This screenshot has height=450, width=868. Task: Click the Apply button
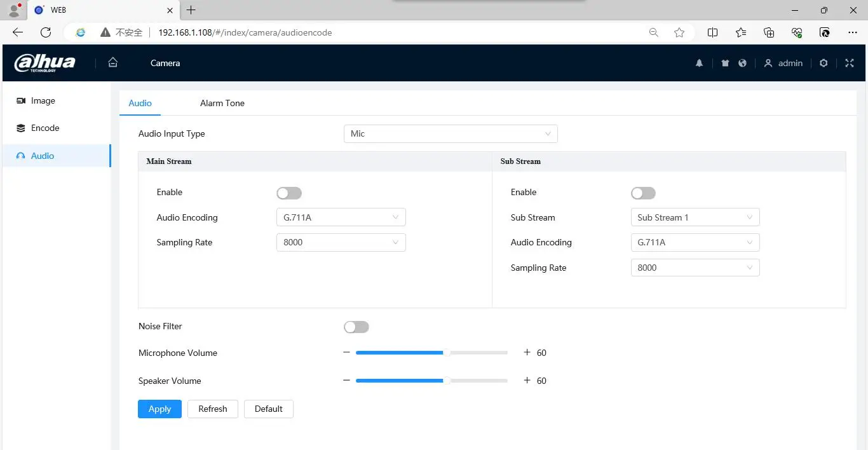pos(159,409)
